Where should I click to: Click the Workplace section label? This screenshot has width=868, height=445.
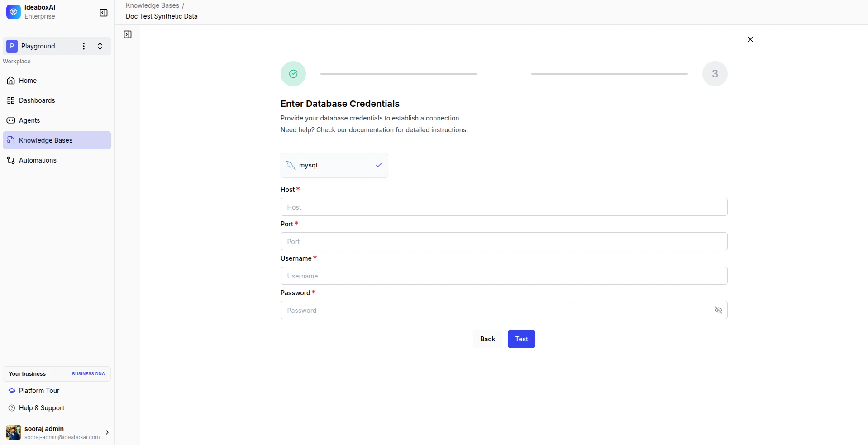point(17,62)
